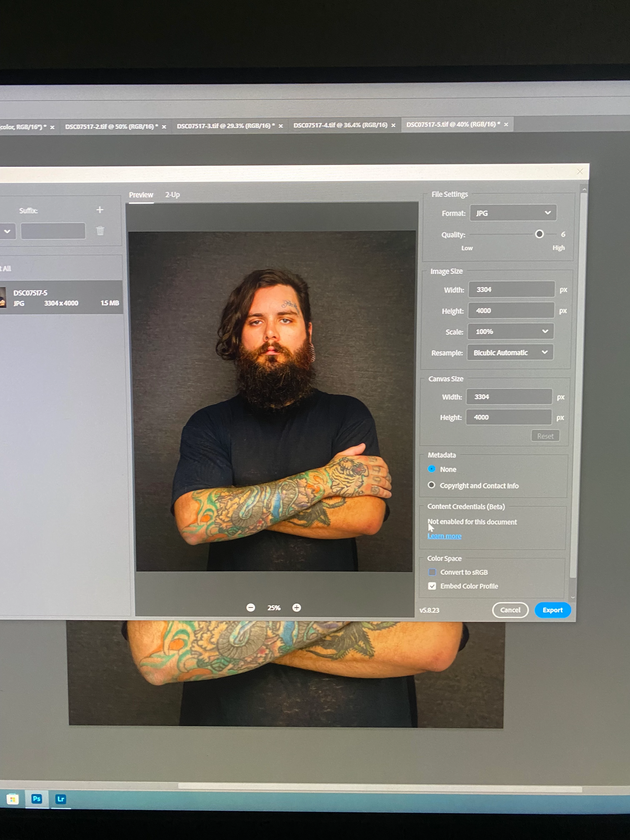Open Lightroom from the taskbar
Screen dimensions: 630x840
(x=61, y=799)
